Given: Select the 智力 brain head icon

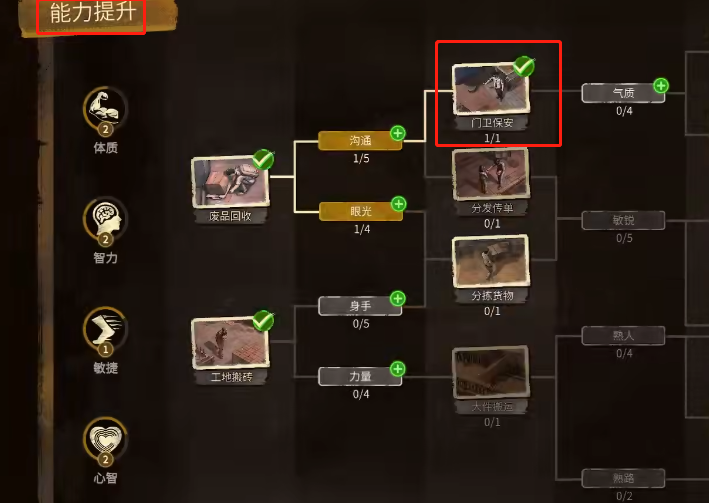Looking at the screenshot, I should coord(105,219).
